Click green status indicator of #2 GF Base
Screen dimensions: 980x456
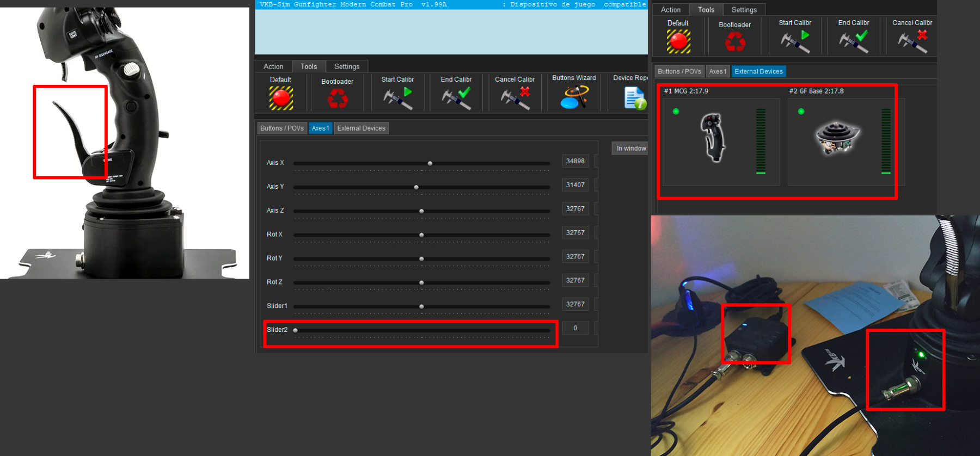[801, 112]
